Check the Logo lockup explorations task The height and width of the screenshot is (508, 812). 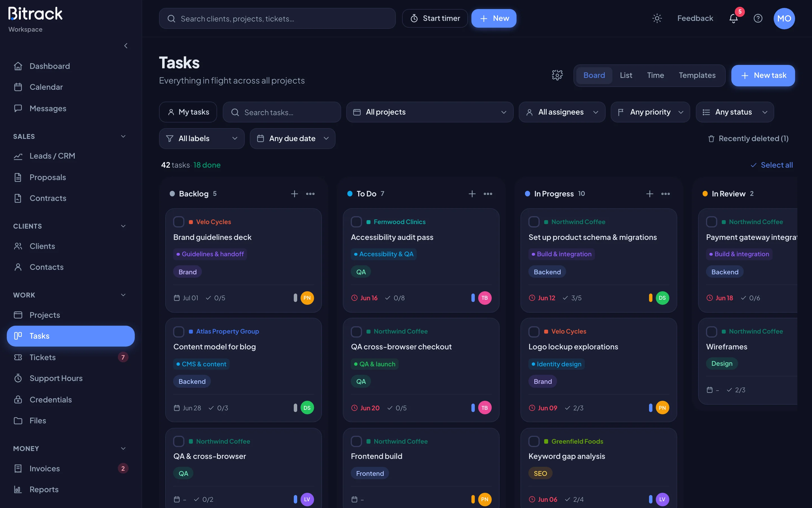(x=534, y=332)
